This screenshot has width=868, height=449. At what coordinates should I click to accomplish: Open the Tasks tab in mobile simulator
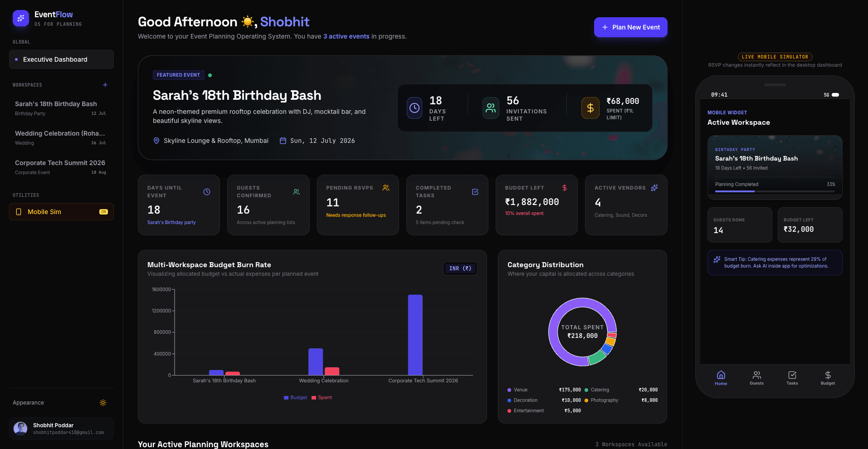[792, 377]
